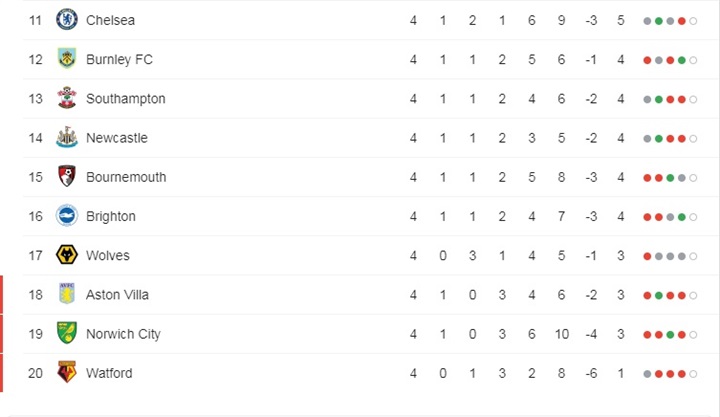Image resolution: width=720 pixels, height=417 pixels.
Task: Select the Watford team name
Action: click(109, 373)
